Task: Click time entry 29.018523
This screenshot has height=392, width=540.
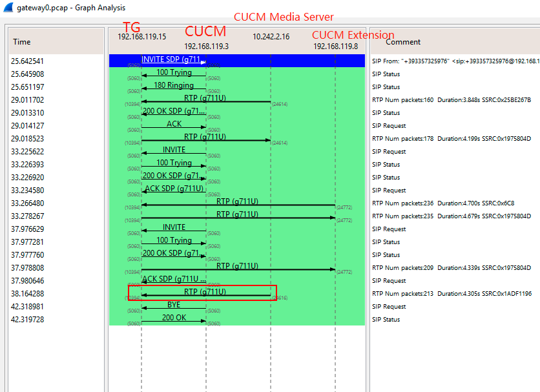Action: click(x=27, y=139)
